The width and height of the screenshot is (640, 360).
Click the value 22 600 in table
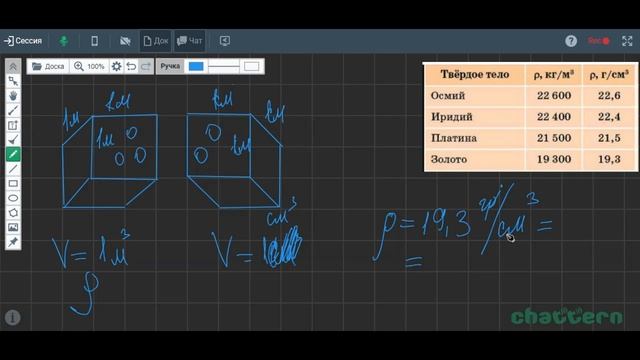[x=554, y=96]
